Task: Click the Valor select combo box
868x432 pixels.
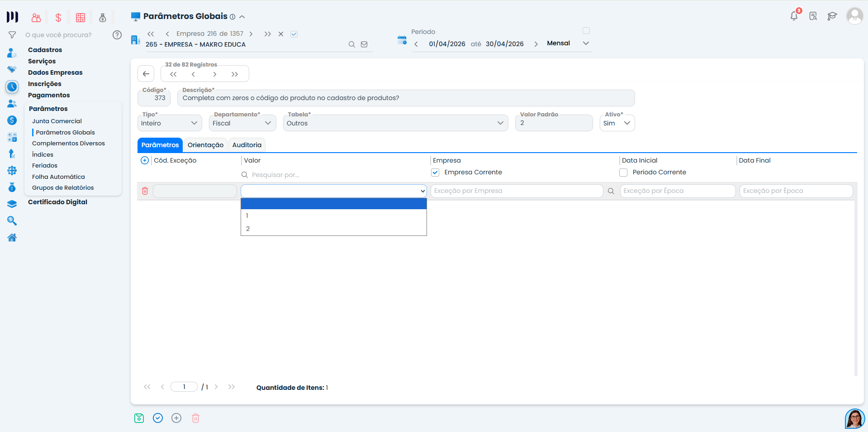Action: (334, 191)
